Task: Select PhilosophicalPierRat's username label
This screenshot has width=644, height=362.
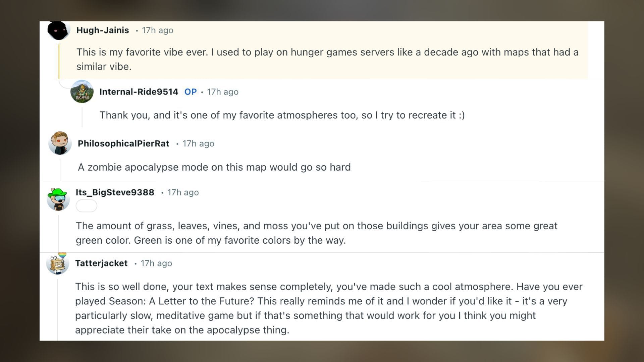Action: click(124, 143)
